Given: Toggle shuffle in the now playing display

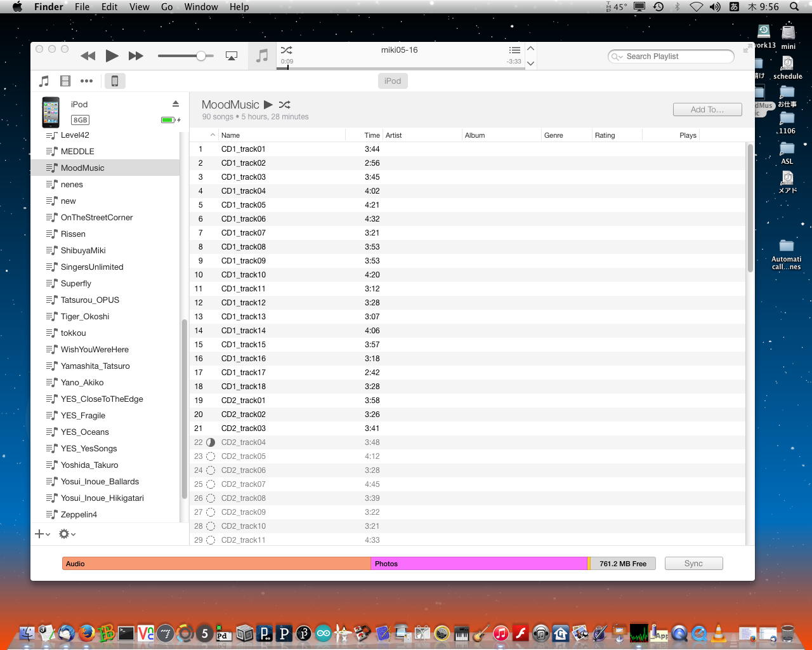Looking at the screenshot, I should 286,50.
